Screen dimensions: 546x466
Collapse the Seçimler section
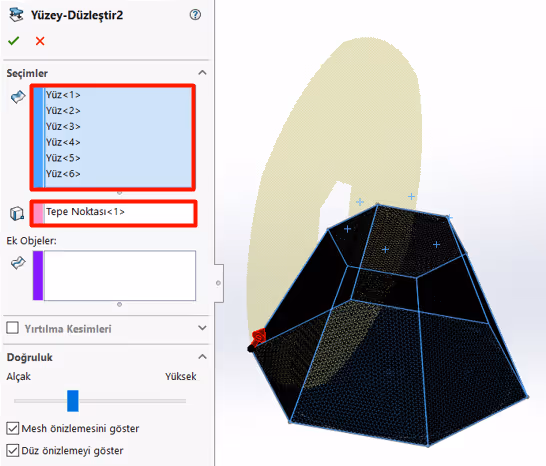[x=202, y=73]
